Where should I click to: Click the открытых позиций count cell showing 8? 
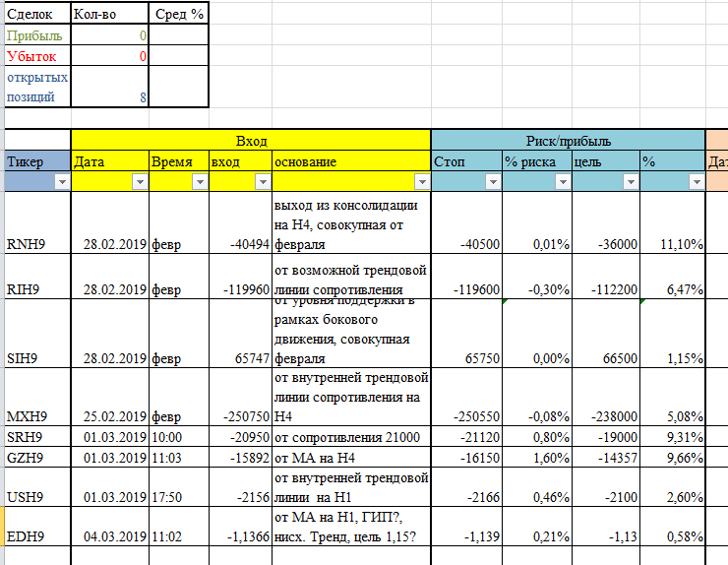click(x=109, y=87)
